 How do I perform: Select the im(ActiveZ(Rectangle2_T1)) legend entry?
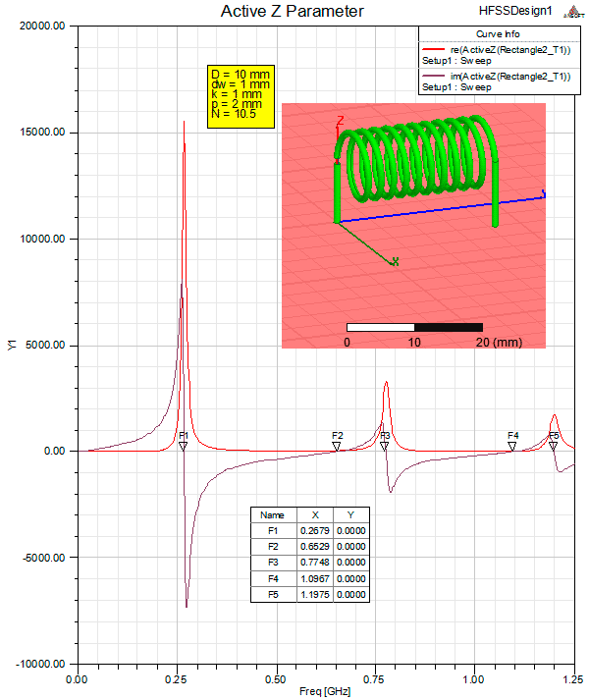pyautogui.click(x=509, y=76)
